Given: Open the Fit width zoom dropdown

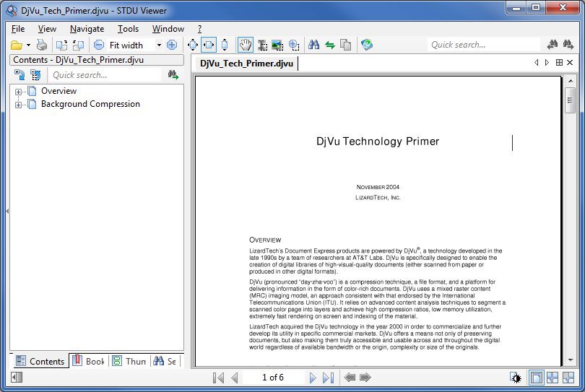Looking at the screenshot, I should pyautogui.click(x=159, y=45).
